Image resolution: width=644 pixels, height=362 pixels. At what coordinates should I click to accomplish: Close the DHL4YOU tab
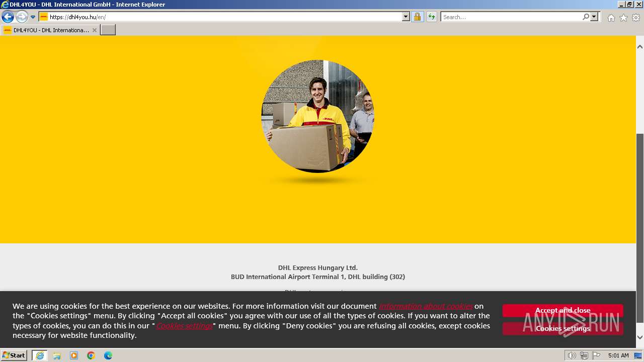click(95, 30)
